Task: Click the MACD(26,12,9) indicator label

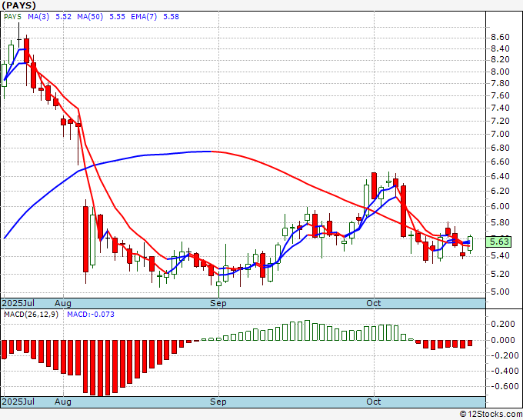Action: tap(31, 315)
